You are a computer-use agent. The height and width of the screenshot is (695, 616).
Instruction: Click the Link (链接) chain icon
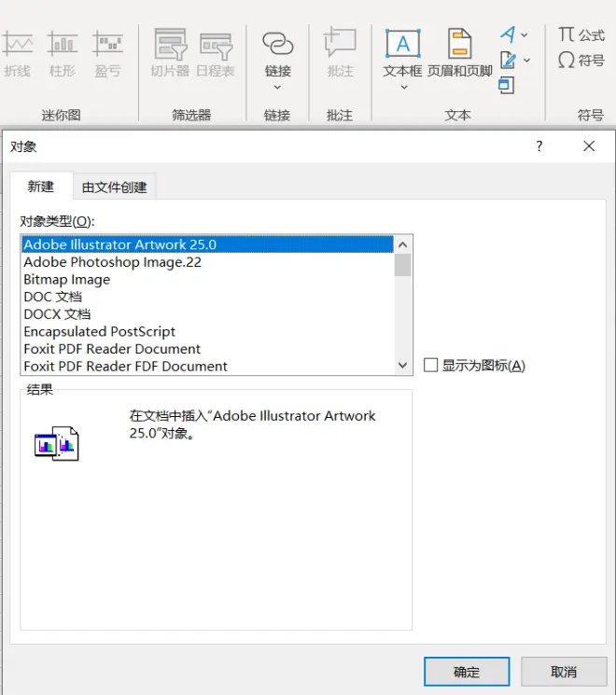(277, 44)
